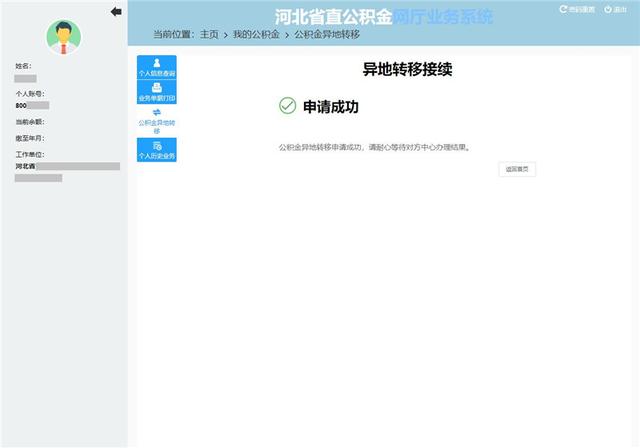The height and width of the screenshot is (448, 640).
Task: Open 业务单据打印 print menu
Action: pos(156,94)
